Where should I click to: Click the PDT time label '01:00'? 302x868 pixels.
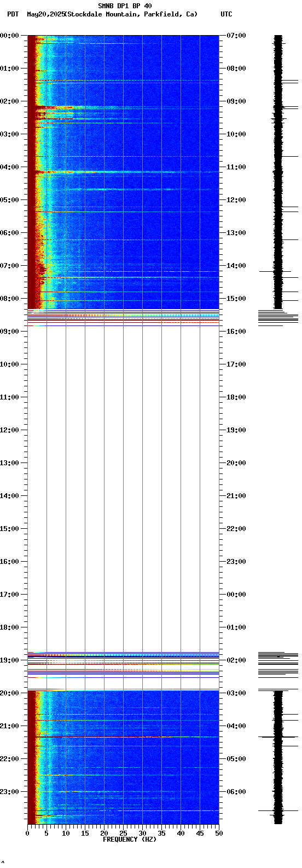10,68
